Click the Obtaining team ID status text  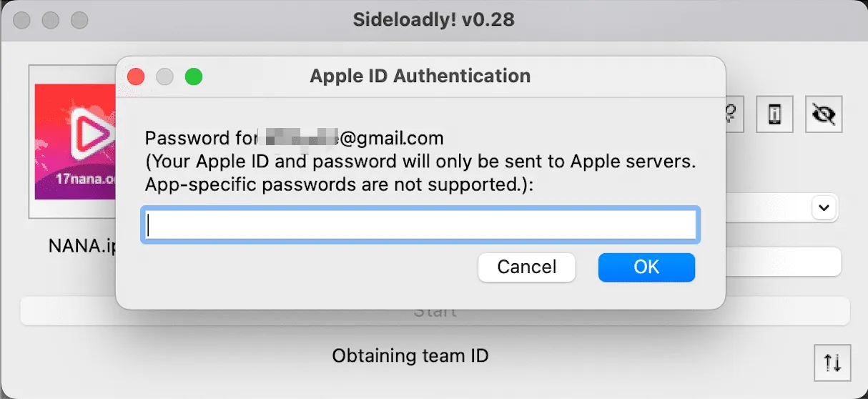[x=410, y=355]
